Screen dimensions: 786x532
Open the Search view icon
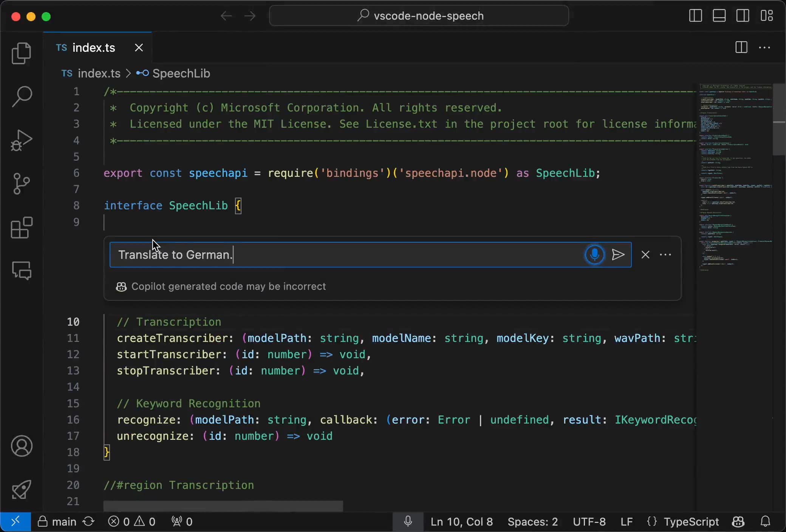click(x=22, y=96)
